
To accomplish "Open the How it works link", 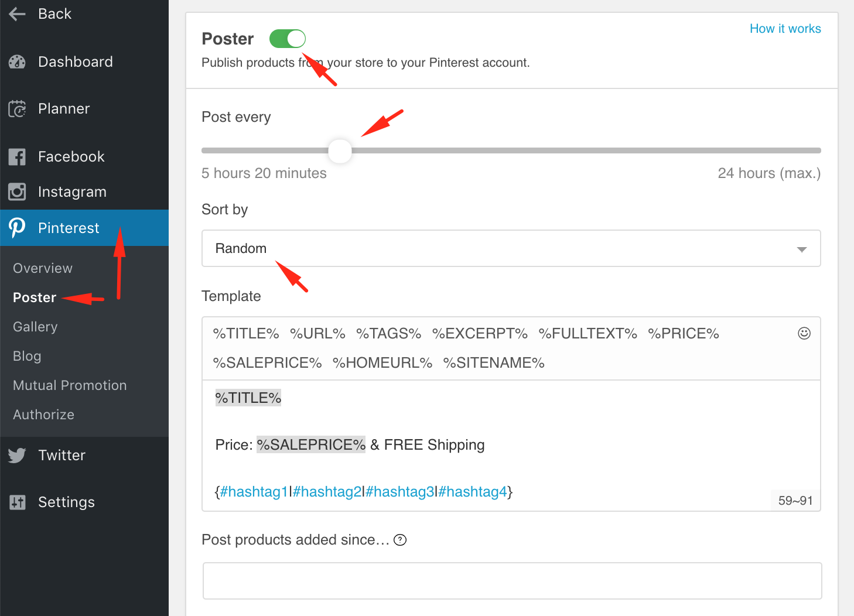I will coord(785,28).
